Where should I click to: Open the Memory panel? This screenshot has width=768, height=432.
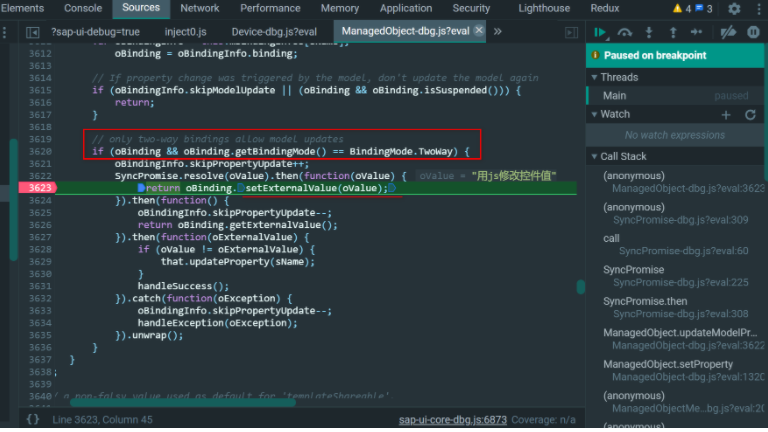[x=339, y=8]
